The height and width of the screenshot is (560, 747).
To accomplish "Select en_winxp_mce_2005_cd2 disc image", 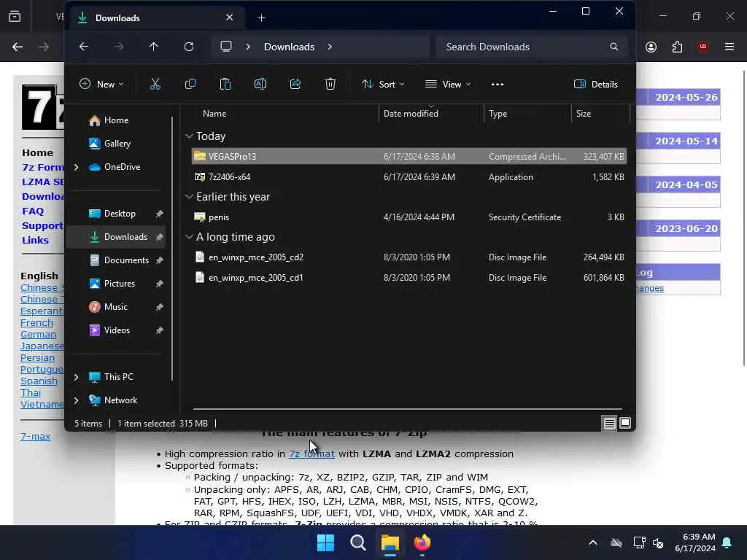I will pos(409,257).
